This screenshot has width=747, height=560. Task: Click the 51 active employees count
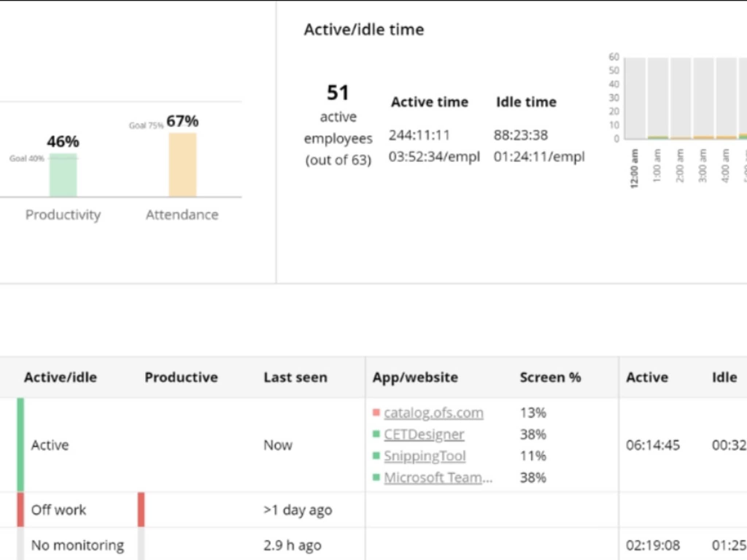pyautogui.click(x=338, y=93)
